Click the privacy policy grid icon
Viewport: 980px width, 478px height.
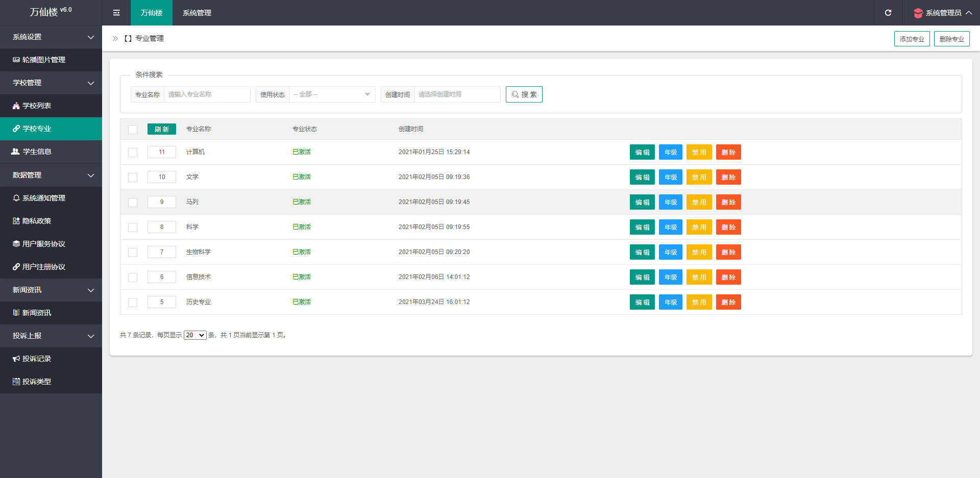point(16,221)
